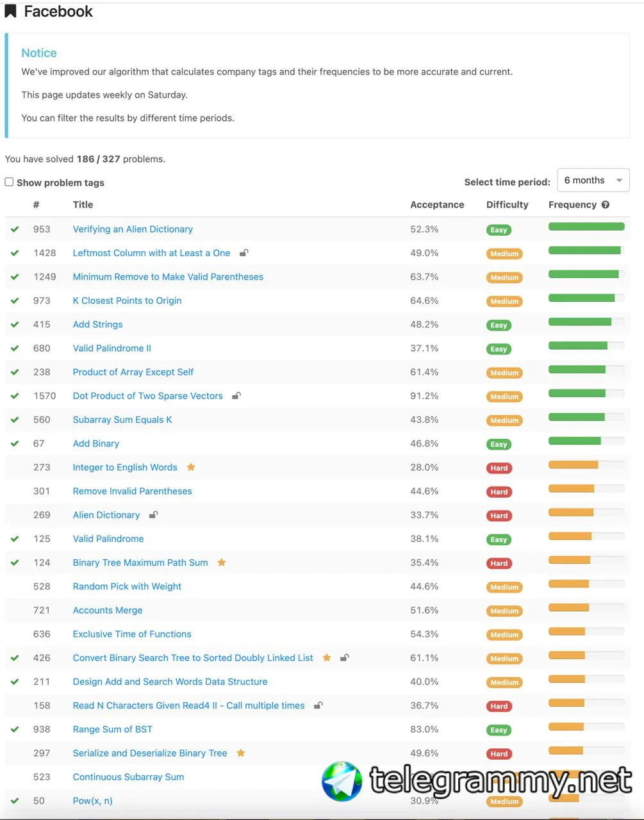Screen dimensions: 644x820
Task: Click the lock icon beside Alien Dictionary
Action: 153,514
